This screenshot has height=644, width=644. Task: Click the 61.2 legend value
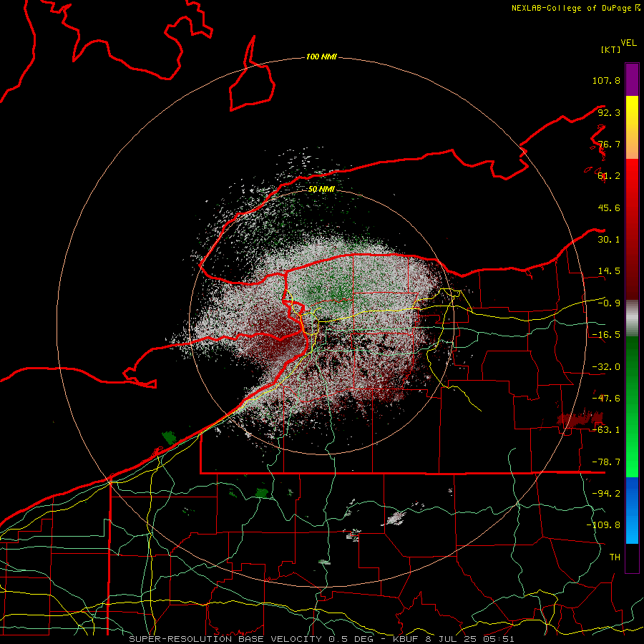pyautogui.click(x=609, y=176)
